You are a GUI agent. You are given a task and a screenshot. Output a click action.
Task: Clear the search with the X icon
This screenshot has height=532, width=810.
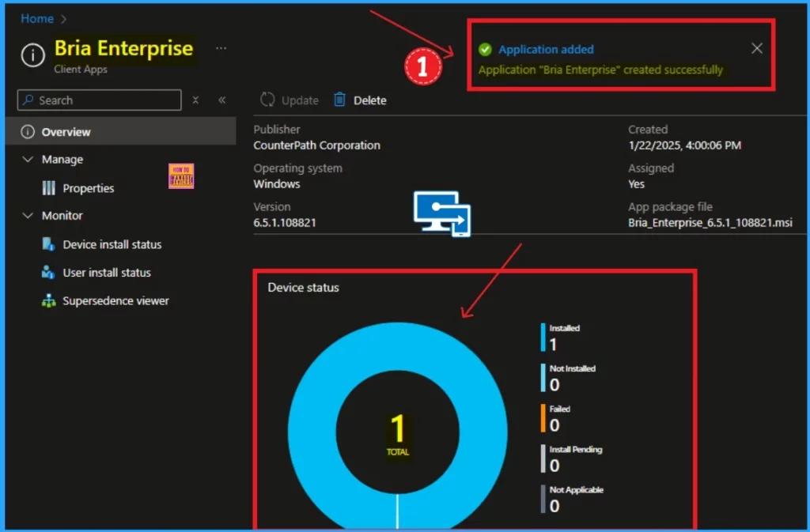[x=195, y=100]
